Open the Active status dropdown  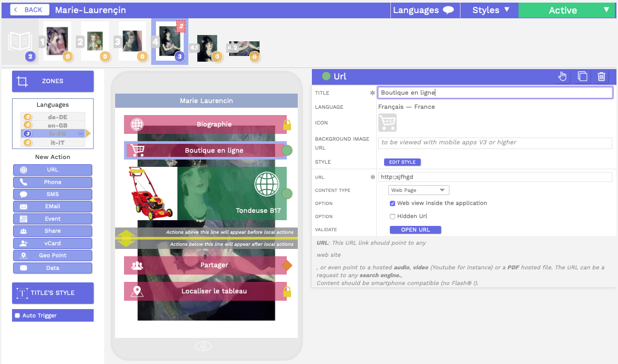[567, 10]
